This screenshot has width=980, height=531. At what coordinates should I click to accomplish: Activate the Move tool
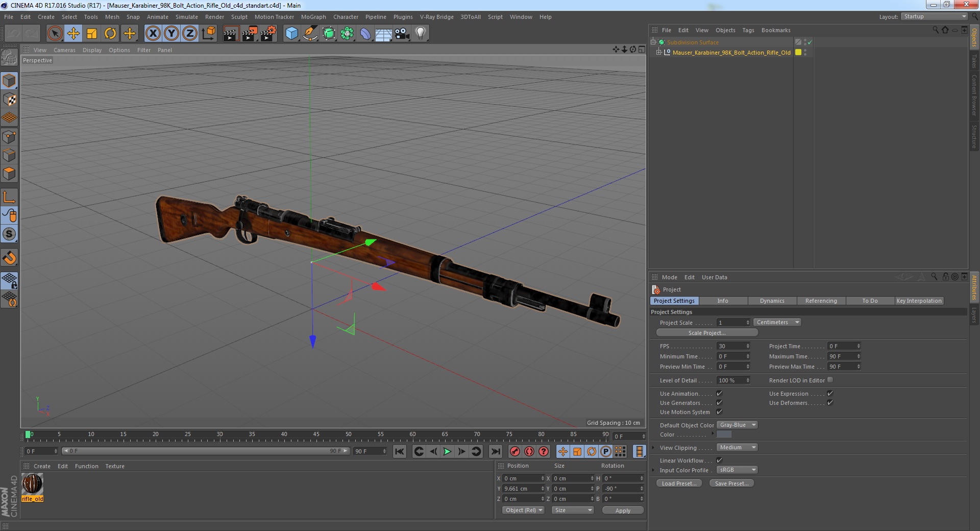[x=73, y=34]
